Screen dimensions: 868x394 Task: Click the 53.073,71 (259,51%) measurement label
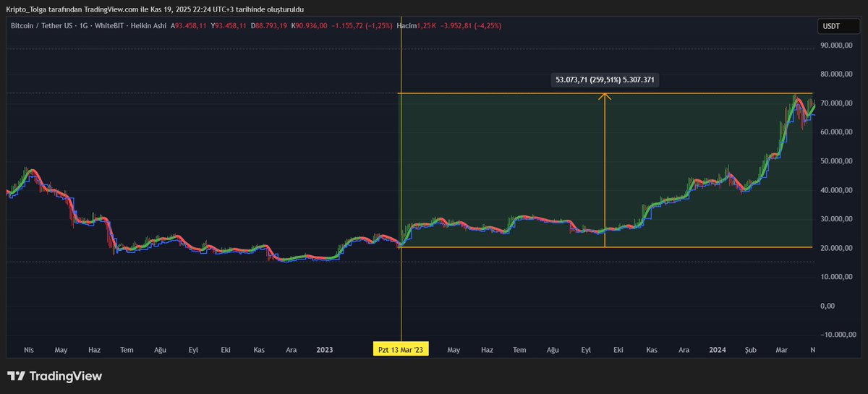tap(605, 80)
